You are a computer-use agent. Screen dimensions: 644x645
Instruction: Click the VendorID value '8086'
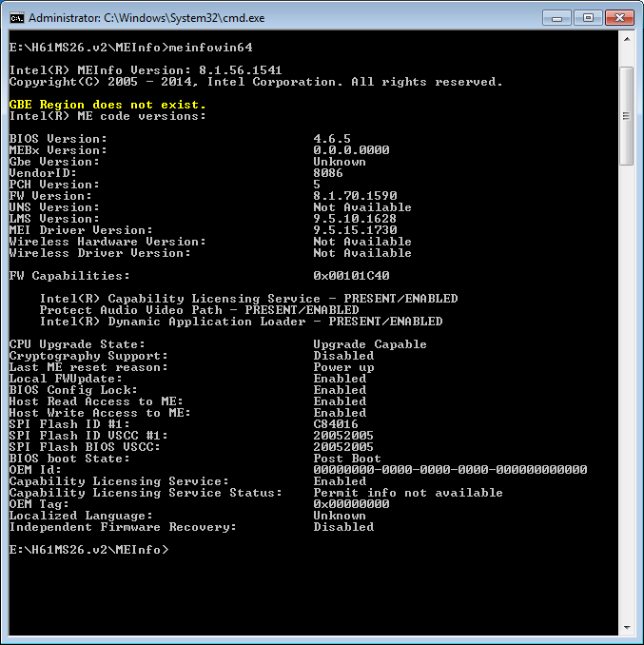coord(328,173)
